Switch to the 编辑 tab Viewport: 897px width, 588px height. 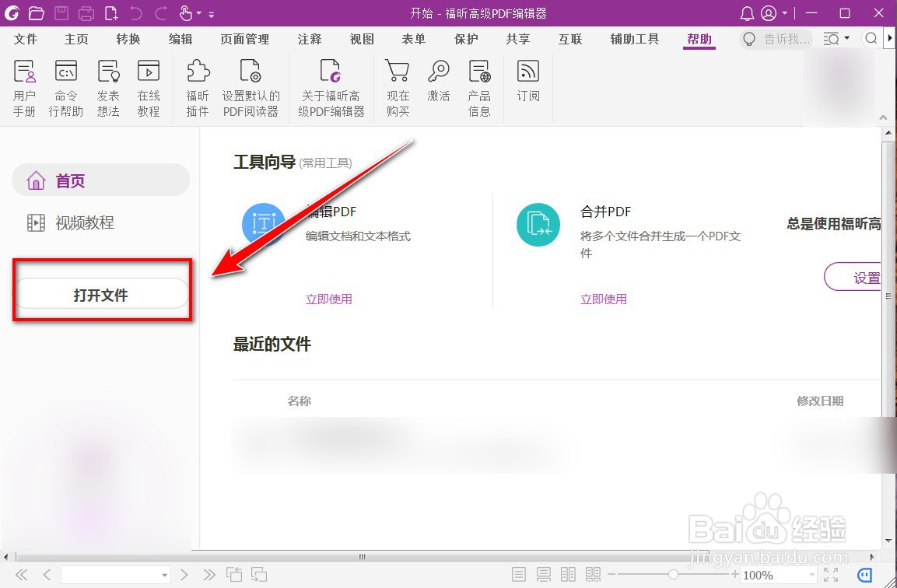pos(180,39)
